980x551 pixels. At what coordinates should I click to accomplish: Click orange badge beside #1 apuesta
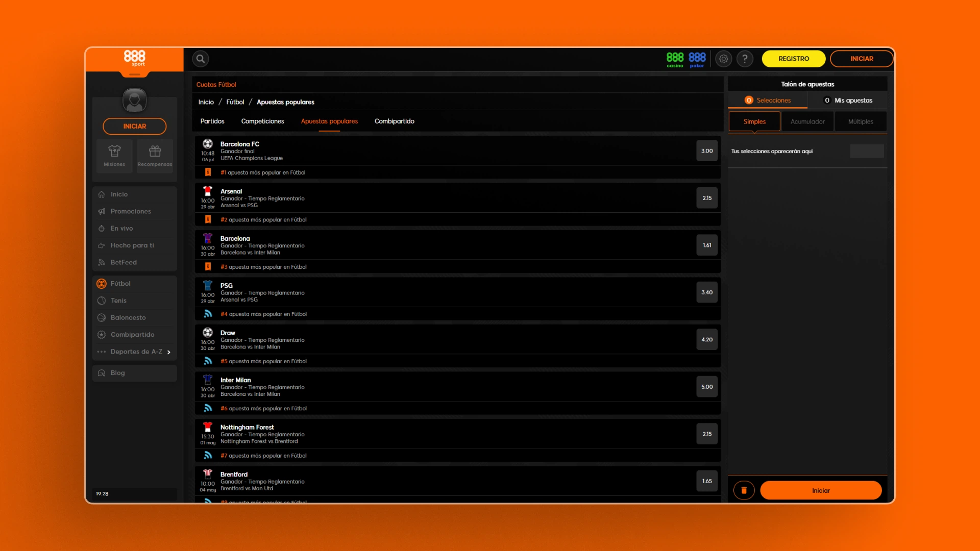point(208,172)
